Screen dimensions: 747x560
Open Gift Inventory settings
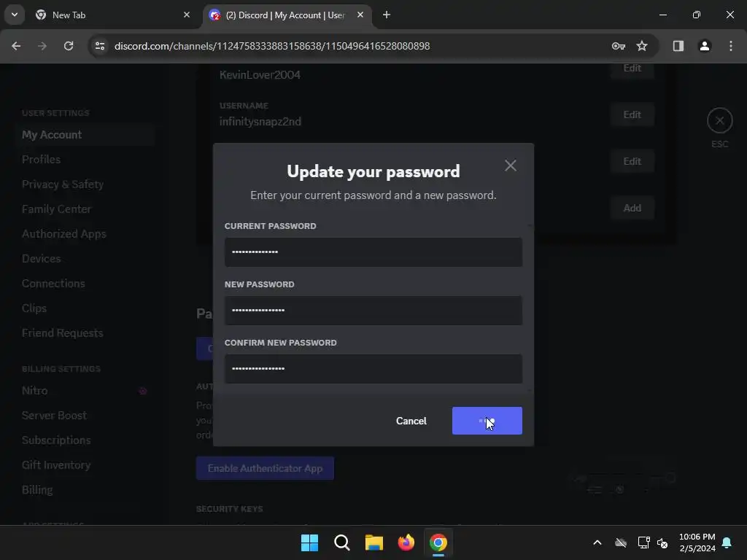point(86,464)
